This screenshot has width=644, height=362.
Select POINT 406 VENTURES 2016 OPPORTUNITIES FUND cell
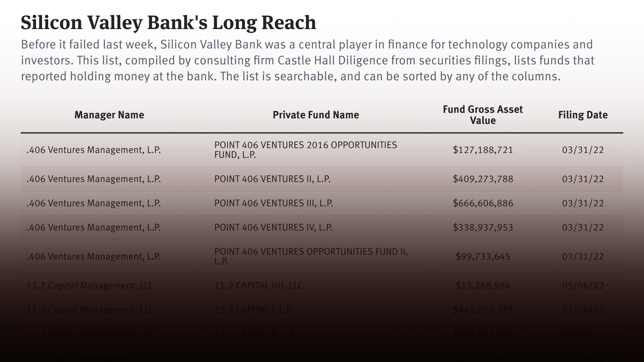pyautogui.click(x=305, y=150)
